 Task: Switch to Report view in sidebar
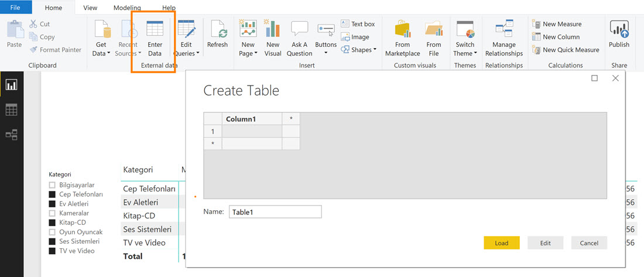tap(12, 85)
